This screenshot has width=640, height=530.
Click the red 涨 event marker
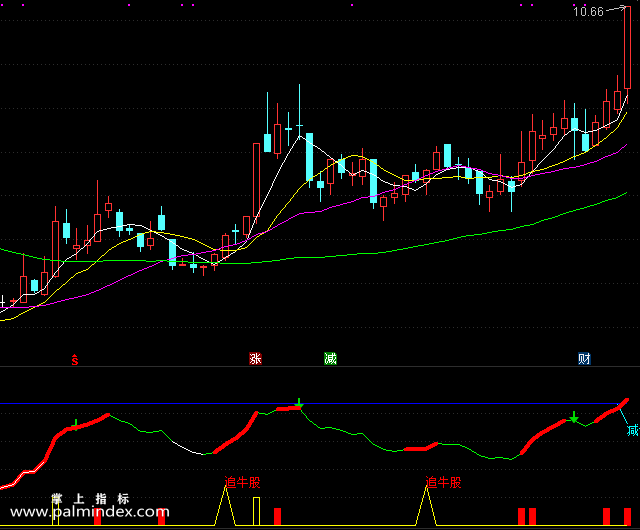click(256, 359)
